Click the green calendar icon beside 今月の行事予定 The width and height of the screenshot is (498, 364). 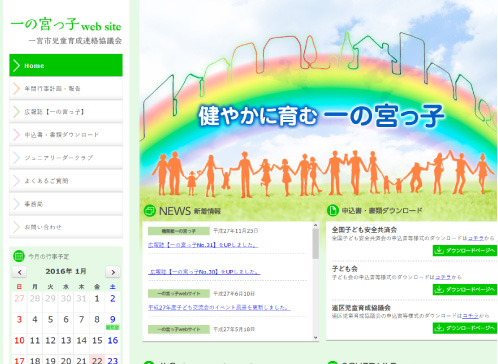[19, 256]
